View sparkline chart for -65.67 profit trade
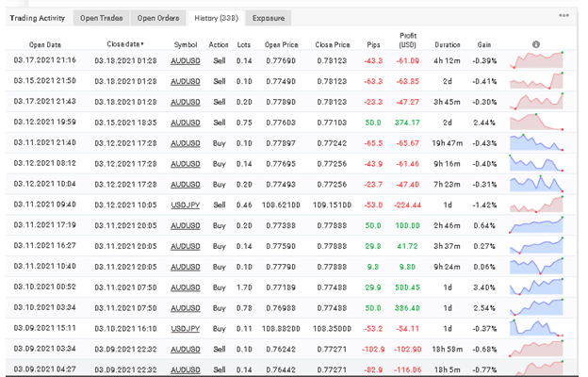The height and width of the screenshot is (377, 588). click(536, 142)
